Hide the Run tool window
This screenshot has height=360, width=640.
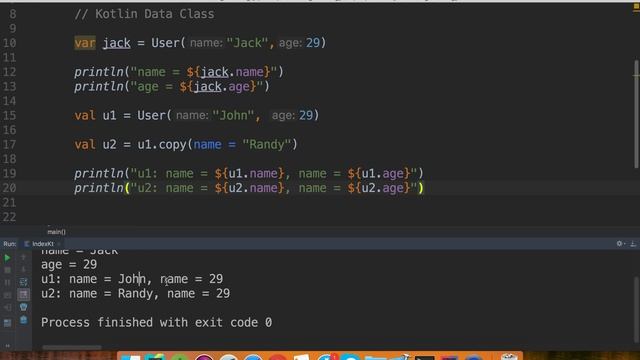click(x=633, y=244)
